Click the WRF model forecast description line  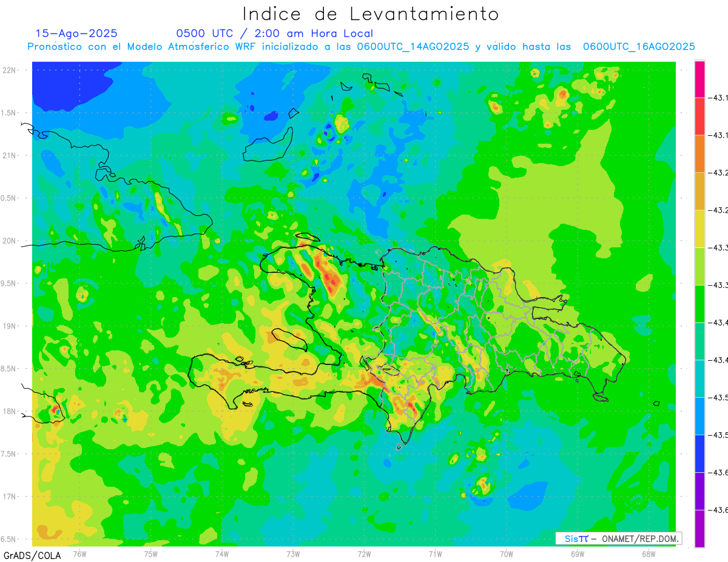(x=361, y=47)
